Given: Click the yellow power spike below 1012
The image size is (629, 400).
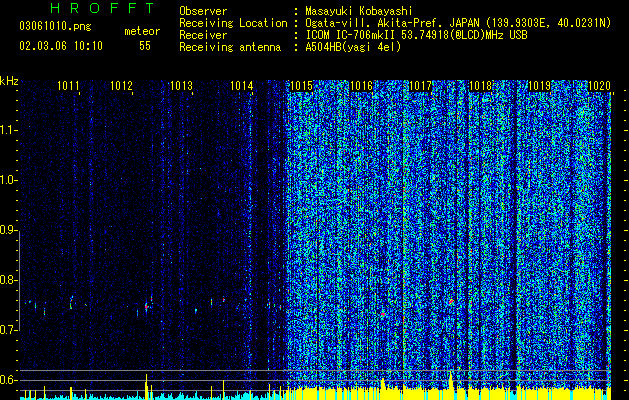Looking at the screenshot, I should coord(146,386).
